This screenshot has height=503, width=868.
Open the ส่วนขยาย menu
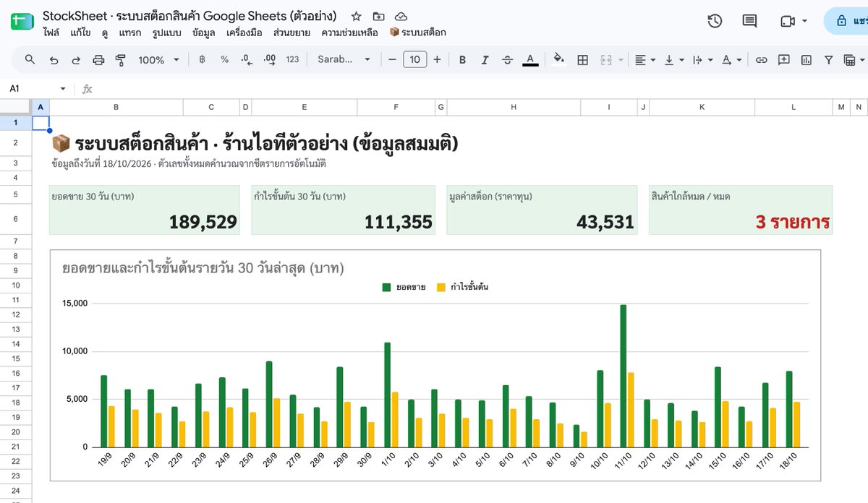tap(292, 33)
